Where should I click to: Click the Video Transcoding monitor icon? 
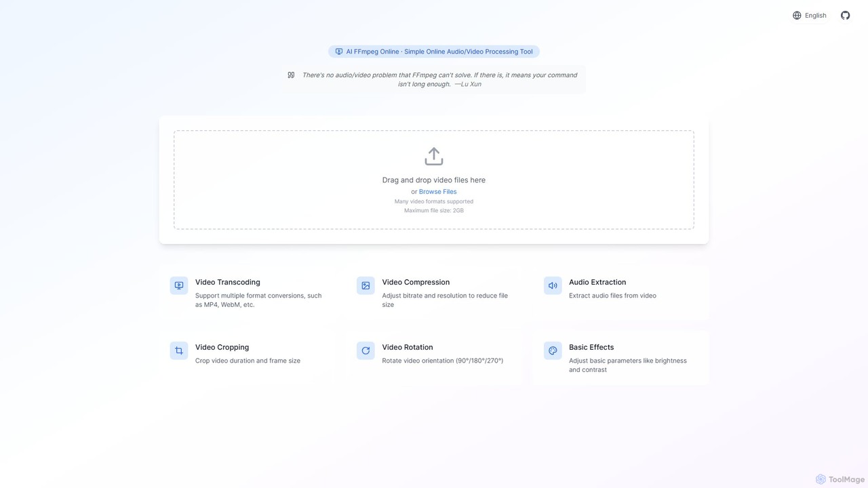click(x=179, y=285)
